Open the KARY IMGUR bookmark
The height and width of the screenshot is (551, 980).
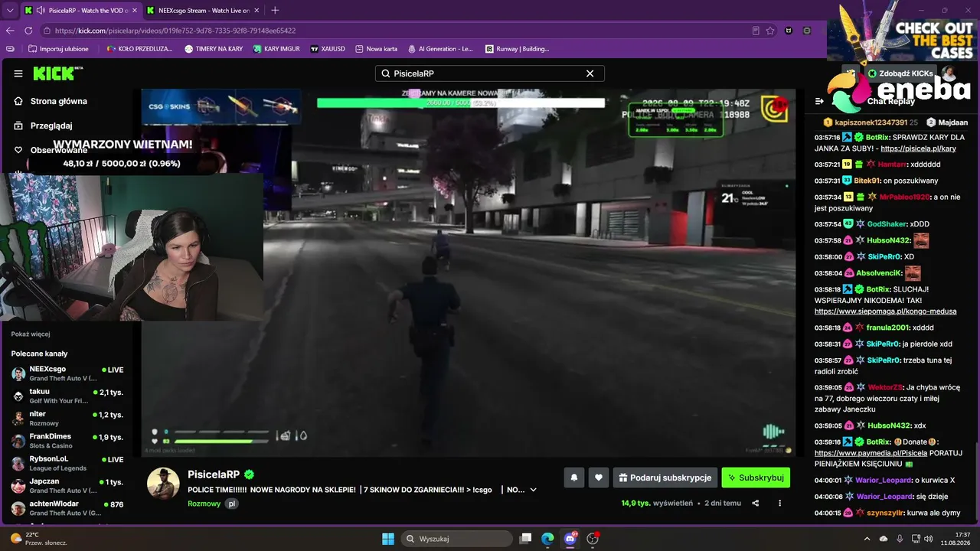click(x=276, y=49)
